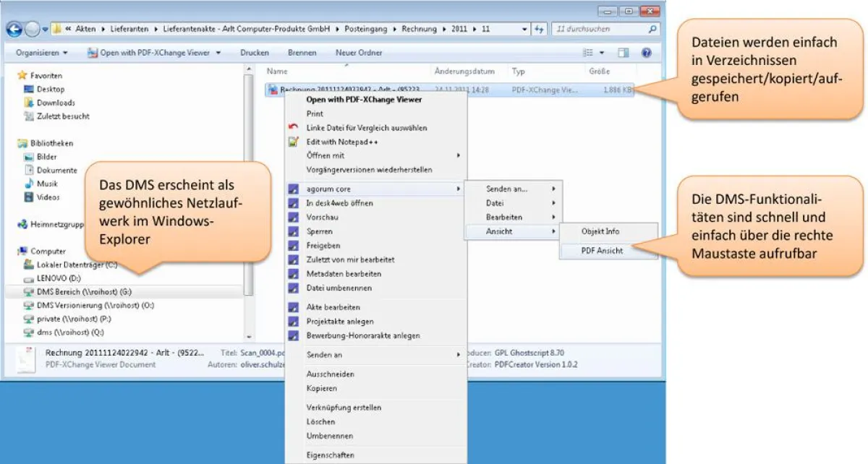Open the help question mark icon
The width and height of the screenshot is (868, 464).
(x=647, y=53)
